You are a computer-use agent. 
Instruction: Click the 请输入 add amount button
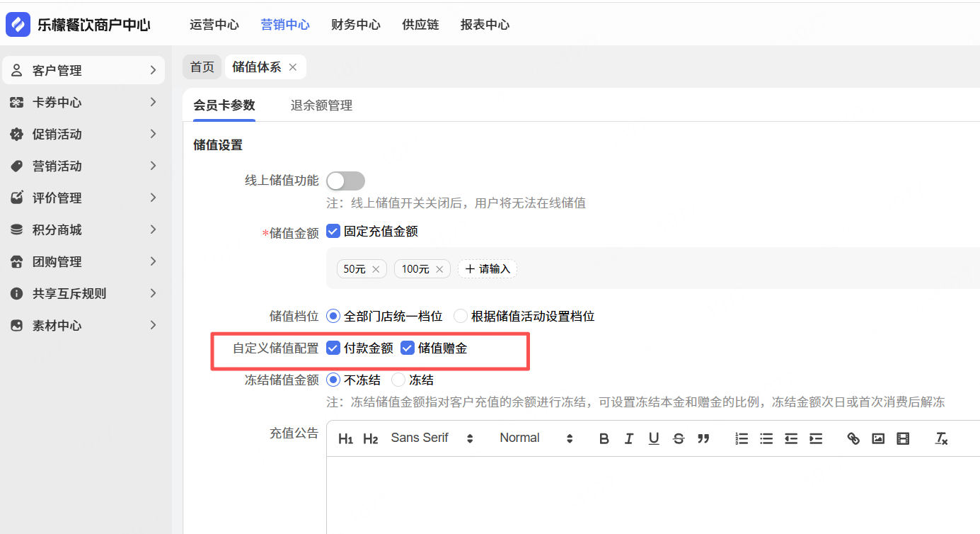pos(488,269)
